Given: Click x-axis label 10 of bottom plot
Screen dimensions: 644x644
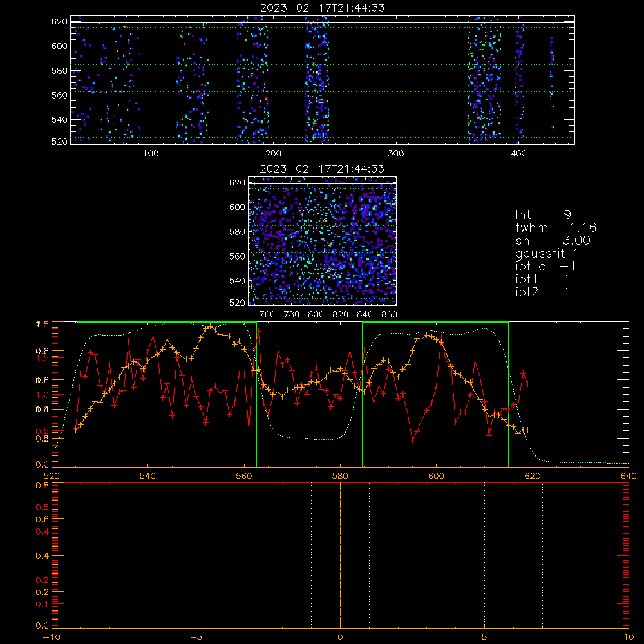Looking at the screenshot, I should [x=629, y=637].
